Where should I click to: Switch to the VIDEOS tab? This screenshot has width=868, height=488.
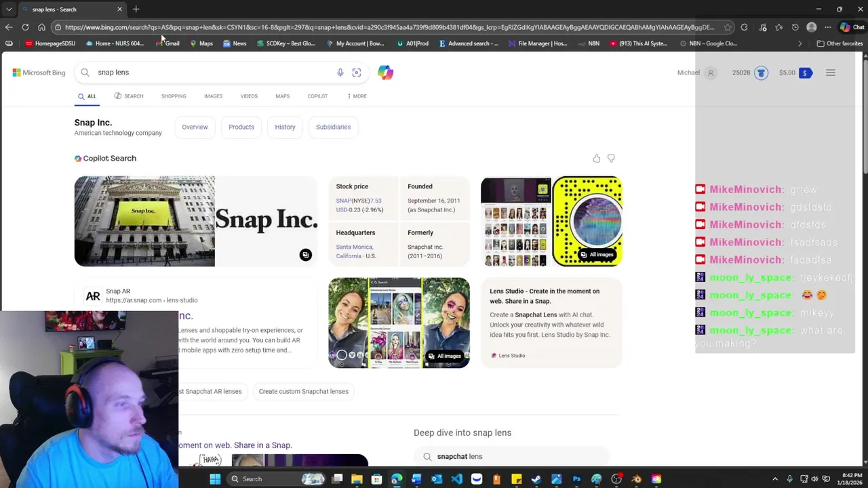pos(249,96)
